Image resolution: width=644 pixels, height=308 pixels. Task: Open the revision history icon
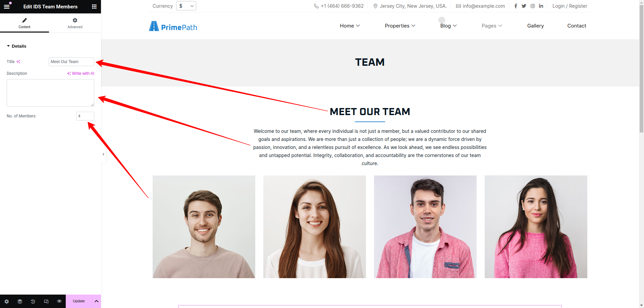pos(33,301)
